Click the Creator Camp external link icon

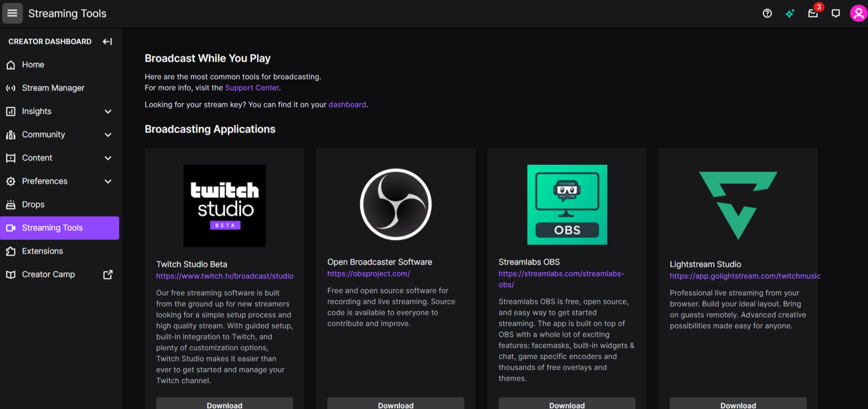click(108, 275)
